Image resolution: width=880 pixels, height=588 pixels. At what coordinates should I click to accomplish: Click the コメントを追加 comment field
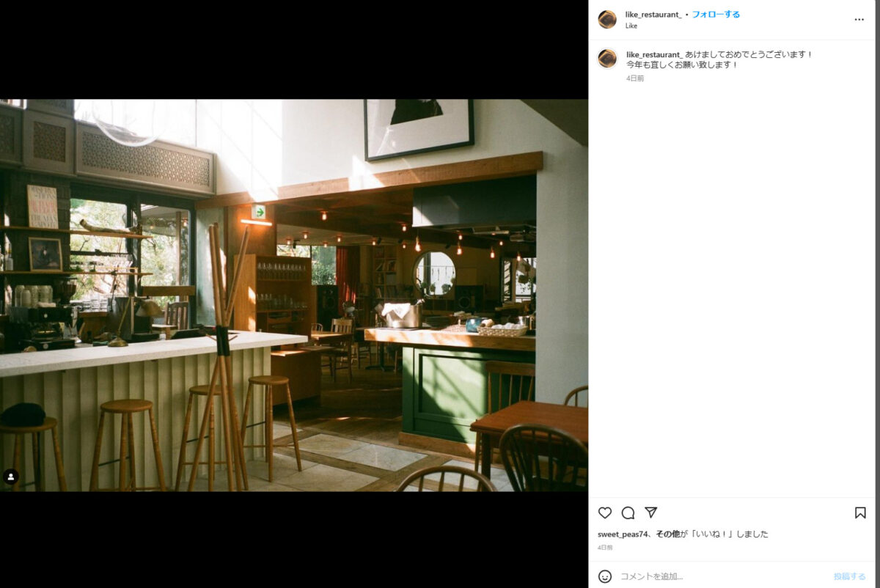[722, 576]
